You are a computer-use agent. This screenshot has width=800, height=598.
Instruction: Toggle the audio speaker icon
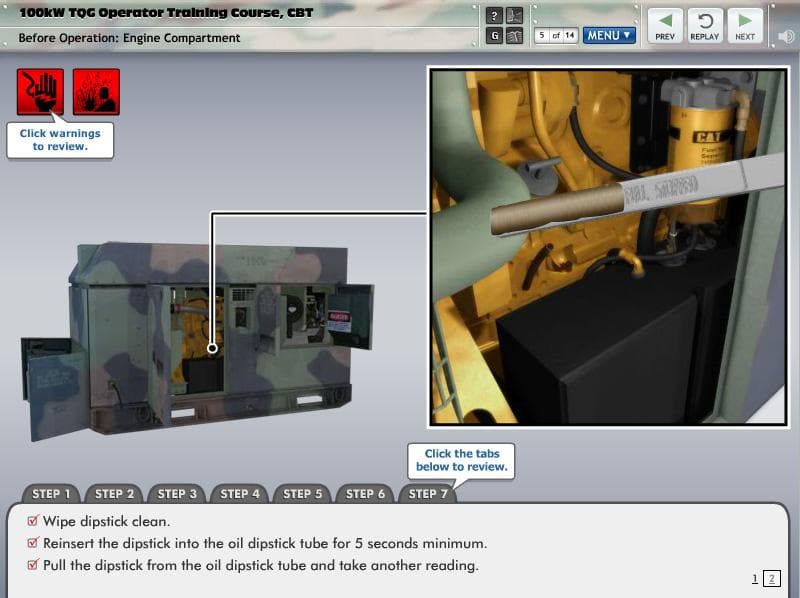coord(786,37)
